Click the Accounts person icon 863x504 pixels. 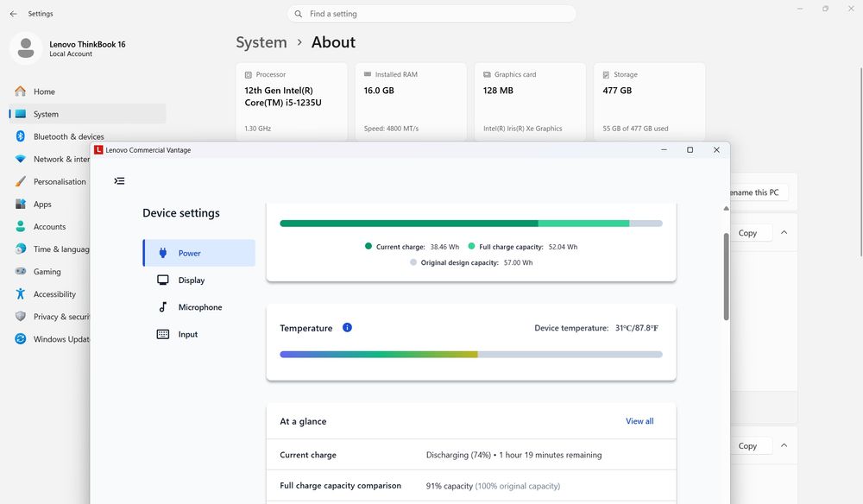(21, 227)
